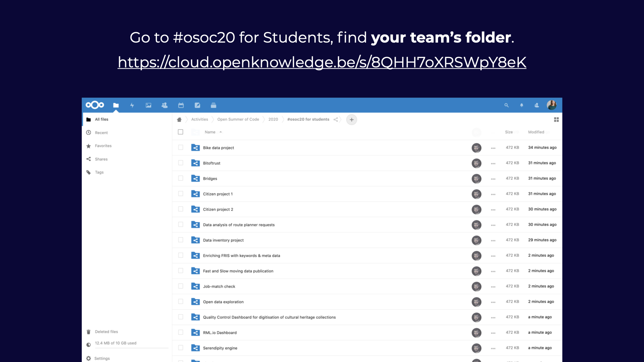
Task: Open more actions for Job-match check
Action: click(x=493, y=287)
